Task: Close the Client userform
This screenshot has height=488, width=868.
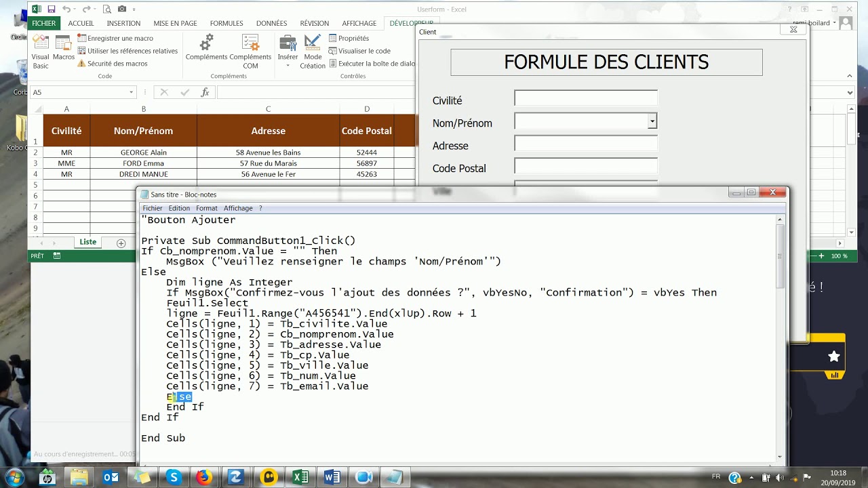Action: click(x=793, y=29)
